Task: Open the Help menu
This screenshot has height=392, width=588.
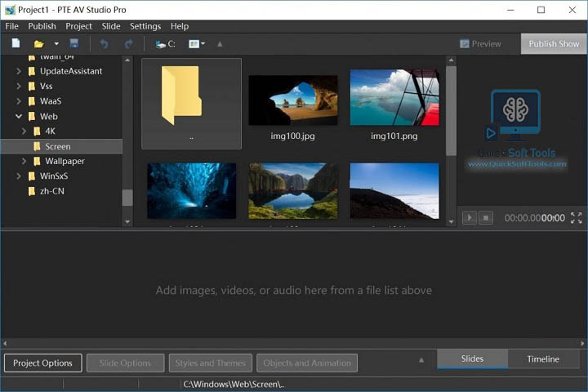Action: pos(180,26)
